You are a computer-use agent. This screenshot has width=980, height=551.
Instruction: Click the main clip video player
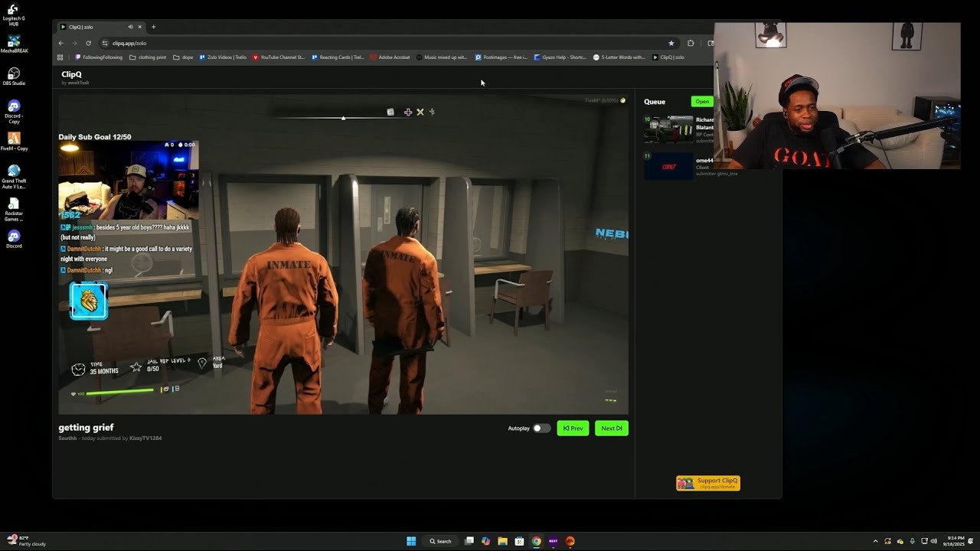click(x=343, y=254)
